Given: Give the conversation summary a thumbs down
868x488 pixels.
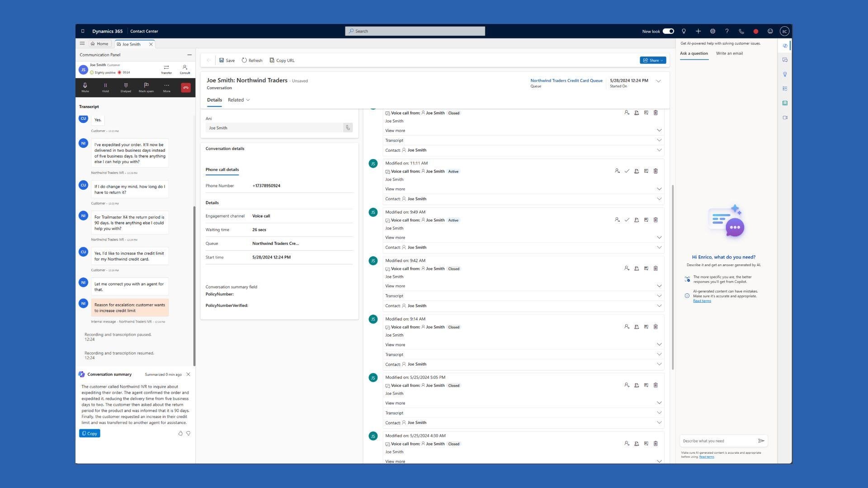Looking at the screenshot, I should tap(189, 433).
